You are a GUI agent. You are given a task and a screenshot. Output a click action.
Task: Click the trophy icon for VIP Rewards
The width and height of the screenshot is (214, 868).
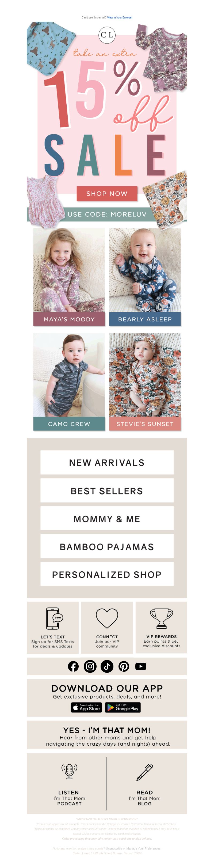tap(162, 618)
